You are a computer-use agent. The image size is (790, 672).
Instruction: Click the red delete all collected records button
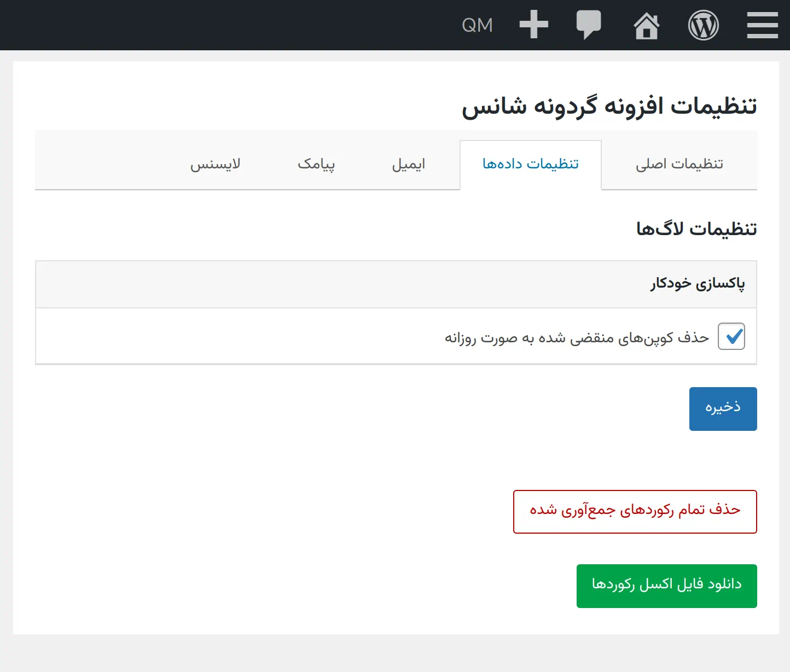coord(635,511)
